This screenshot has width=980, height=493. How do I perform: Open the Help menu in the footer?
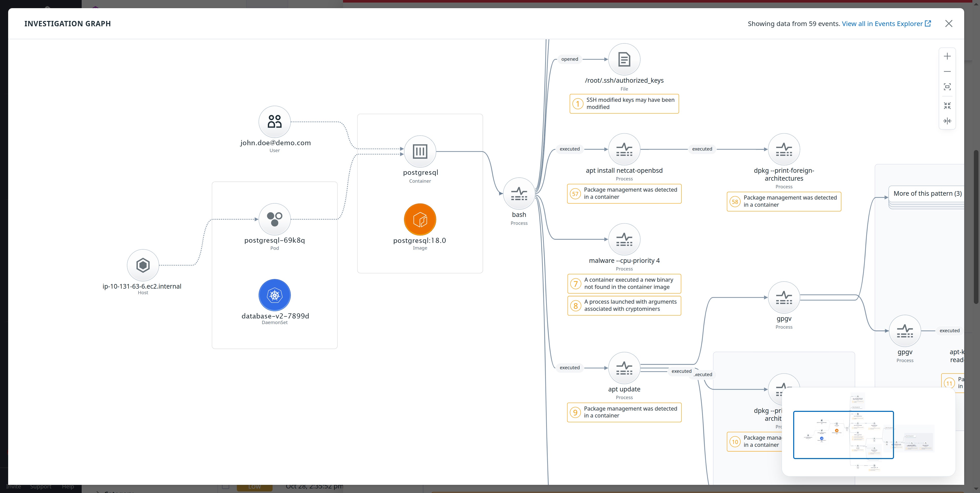tap(68, 486)
